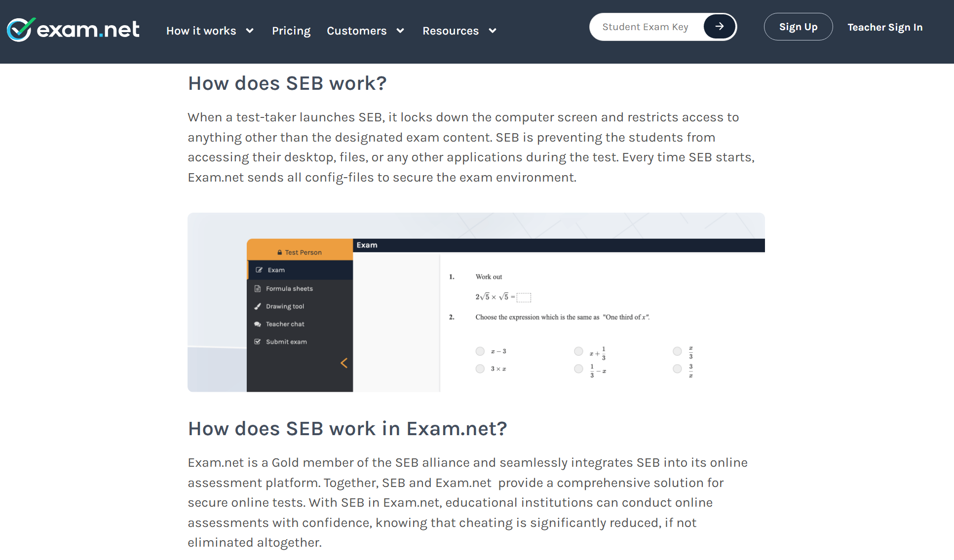
Task: Expand the Resources dropdown arrow
Action: (x=493, y=31)
